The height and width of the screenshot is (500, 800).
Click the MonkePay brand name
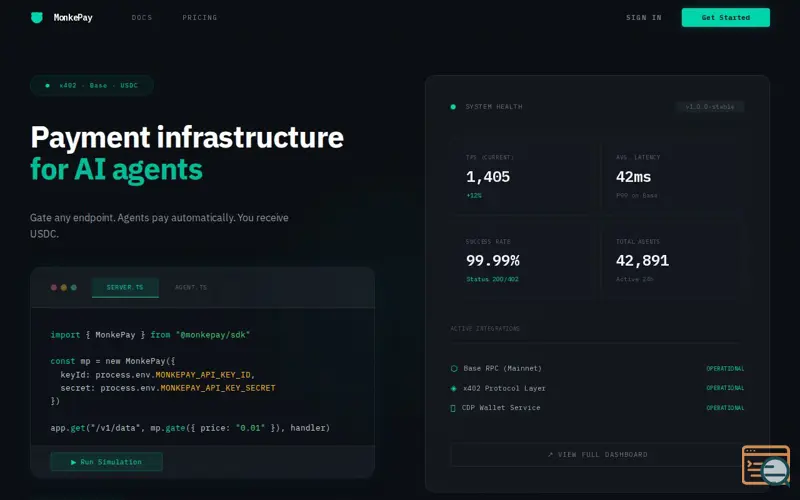tap(73, 17)
